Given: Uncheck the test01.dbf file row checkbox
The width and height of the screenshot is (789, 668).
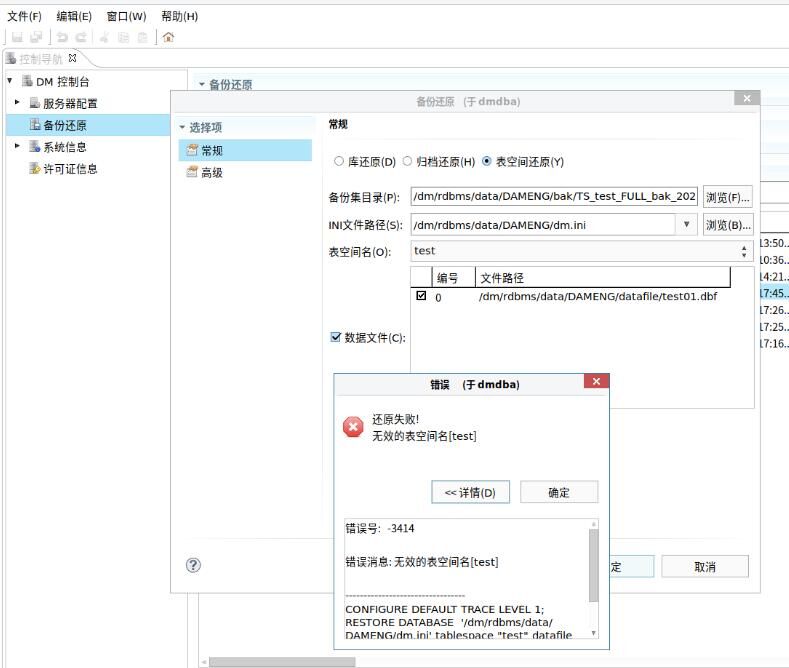Looking at the screenshot, I should (421, 296).
